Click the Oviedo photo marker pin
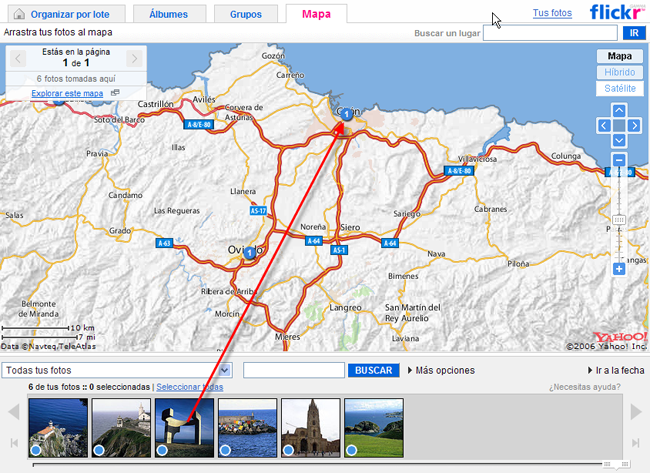Screen dimensions: 650x473 [249, 253]
